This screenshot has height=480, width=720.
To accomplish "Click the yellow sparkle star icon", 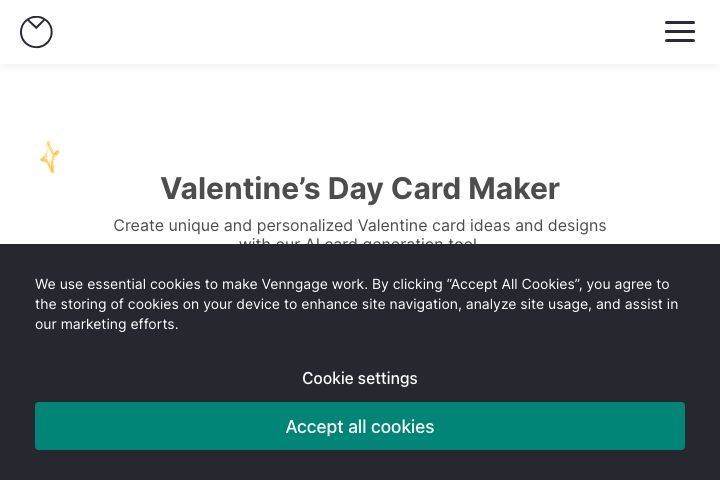I will (x=50, y=157).
